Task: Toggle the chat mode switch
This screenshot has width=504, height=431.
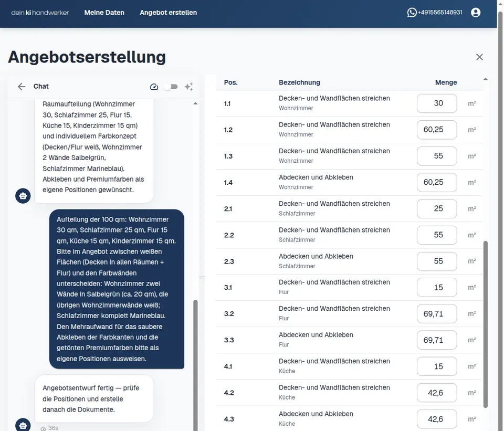Action: [x=171, y=87]
